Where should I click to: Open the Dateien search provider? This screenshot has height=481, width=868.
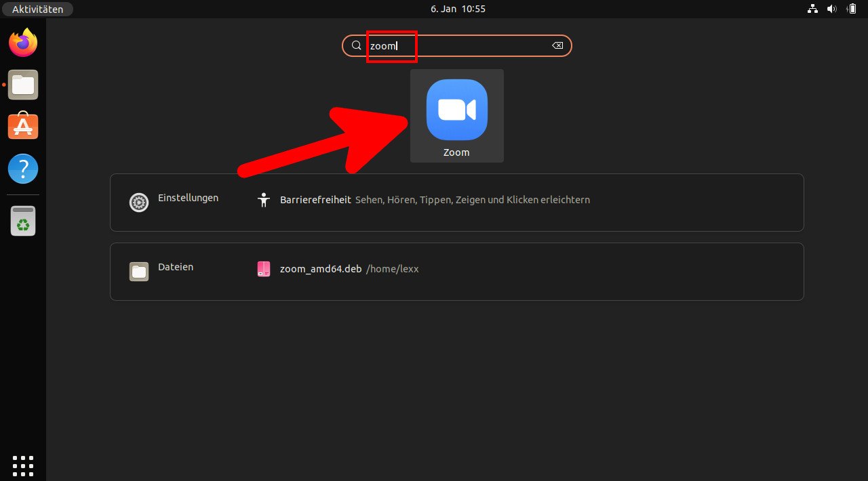click(x=163, y=271)
